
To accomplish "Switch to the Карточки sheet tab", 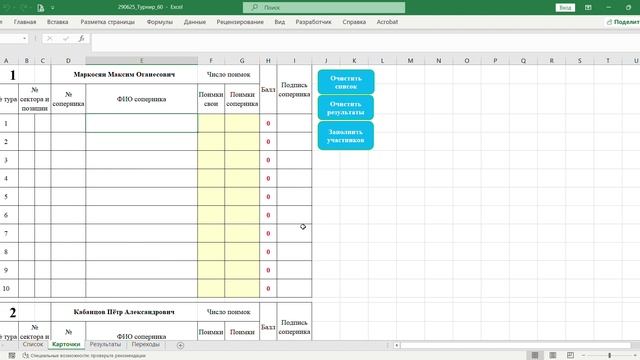I will [x=66, y=344].
